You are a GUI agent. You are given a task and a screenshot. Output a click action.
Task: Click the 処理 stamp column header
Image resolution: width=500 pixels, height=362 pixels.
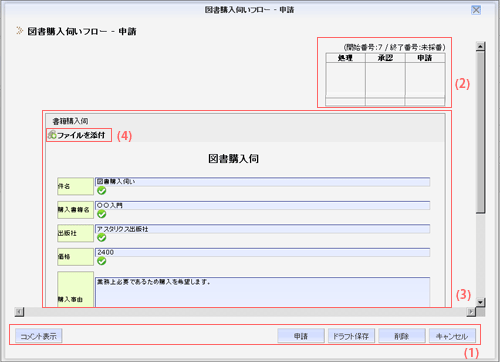tap(345, 58)
